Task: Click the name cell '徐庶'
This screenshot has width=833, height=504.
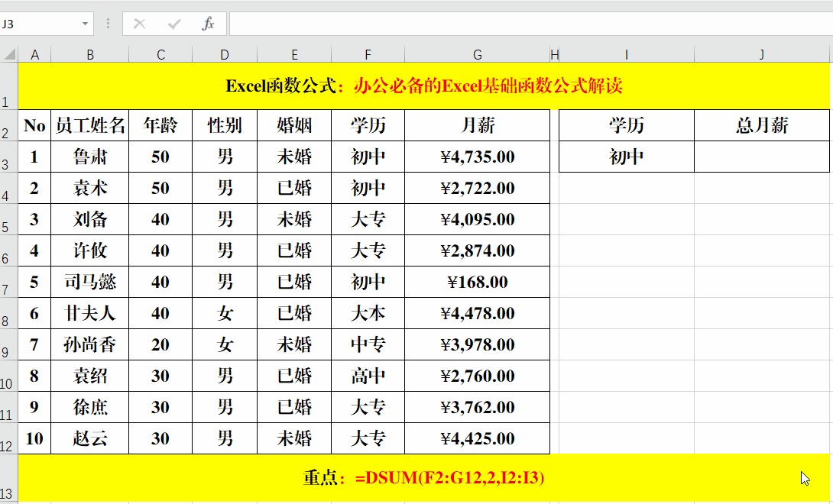Action: tap(89, 407)
